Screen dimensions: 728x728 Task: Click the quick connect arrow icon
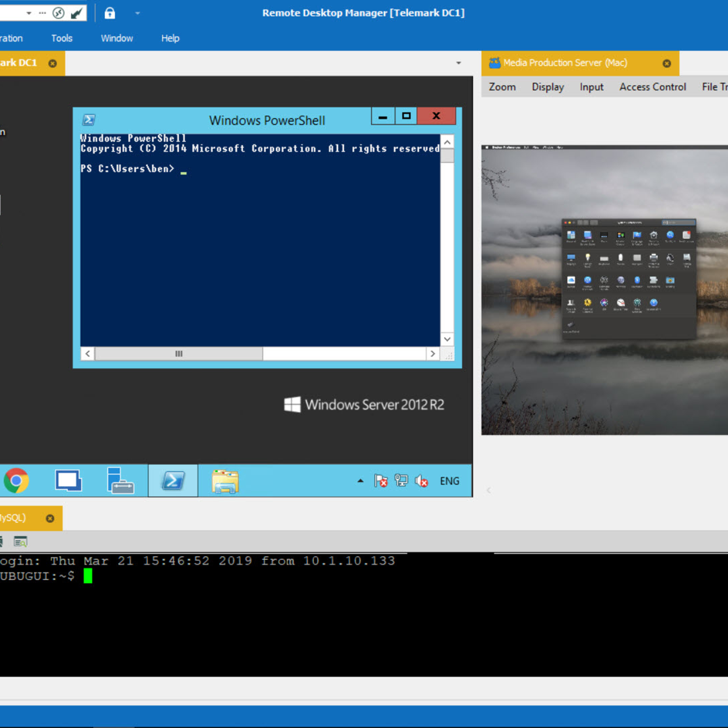click(77, 13)
